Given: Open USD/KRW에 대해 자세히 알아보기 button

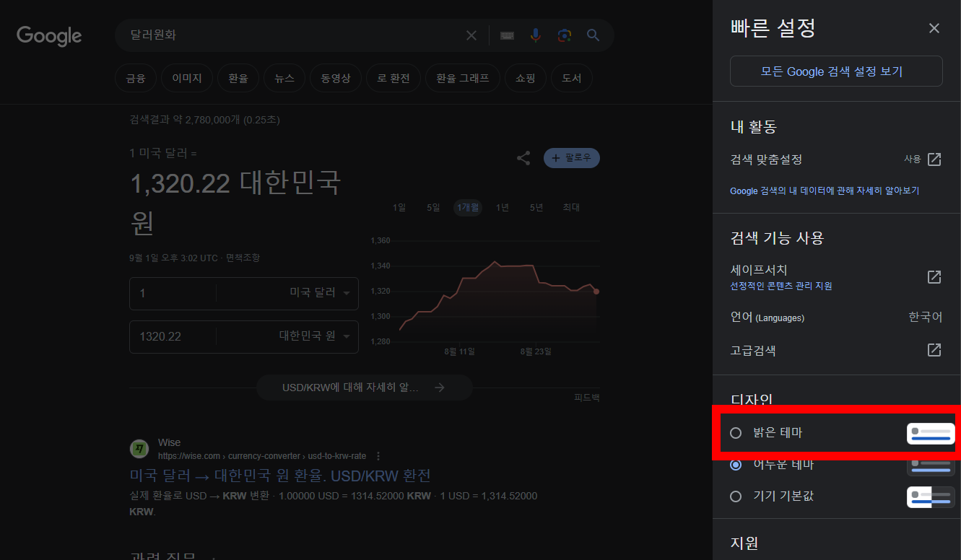Looking at the screenshot, I should (365, 388).
